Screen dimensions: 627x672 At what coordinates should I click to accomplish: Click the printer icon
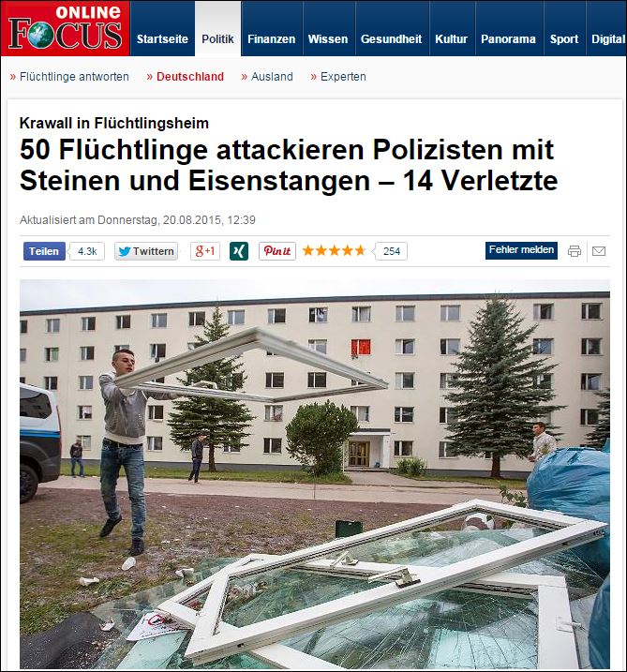575,251
